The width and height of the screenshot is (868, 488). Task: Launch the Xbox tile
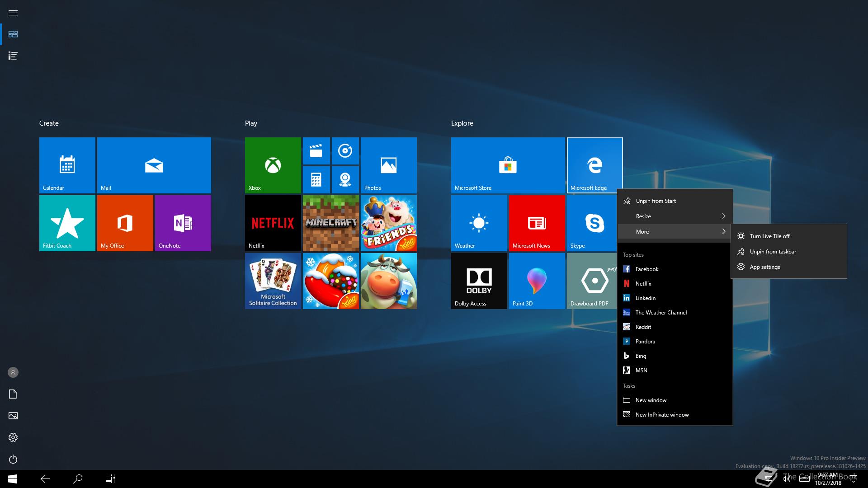click(x=273, y=165)
